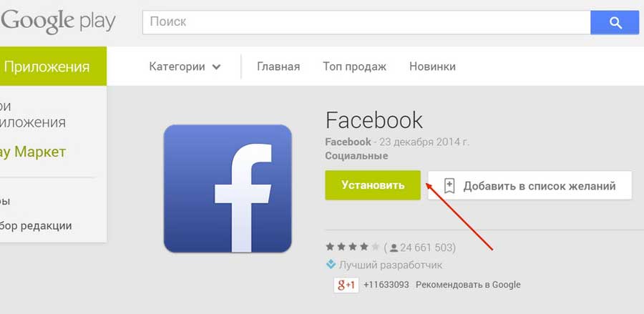
Task: Open the Категории menu
Action: click(x=185, y=67)
